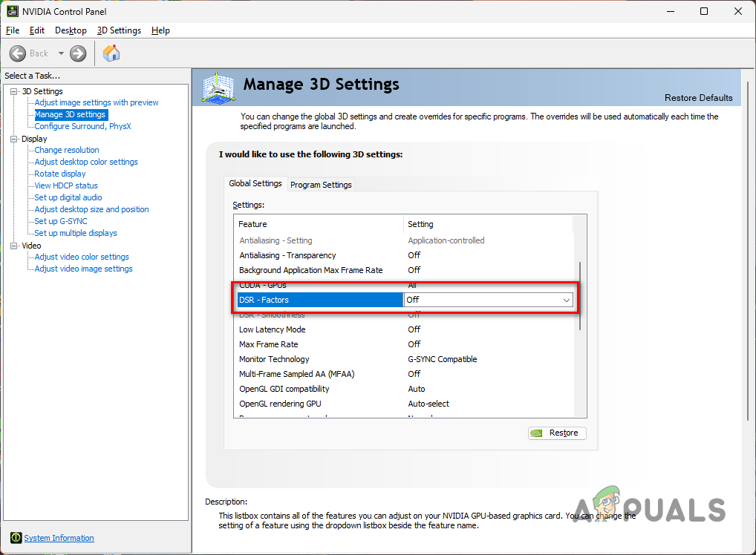Viewport: 756px width, 555px height.
Task: Collapse the Display tree node
Action: (14, 139)
